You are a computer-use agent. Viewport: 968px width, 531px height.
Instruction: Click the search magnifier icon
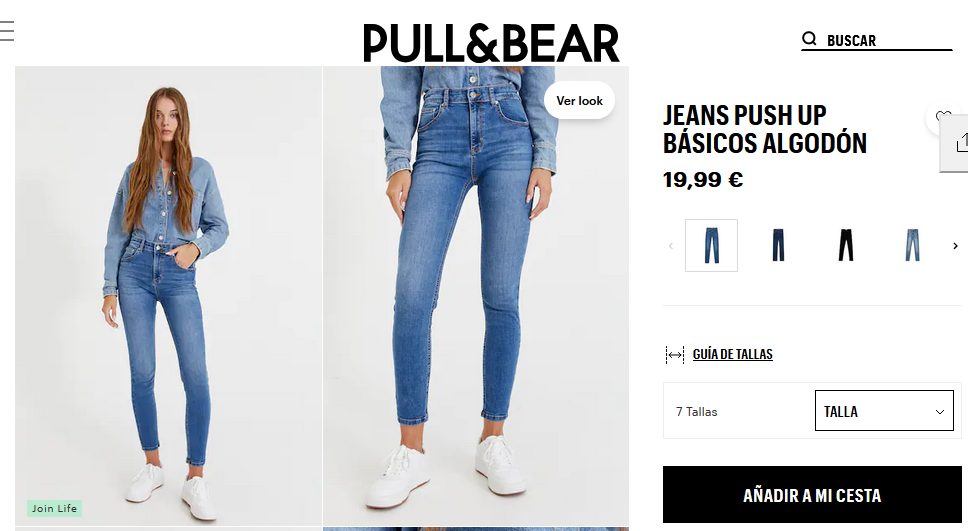click(x=809, y=39)
